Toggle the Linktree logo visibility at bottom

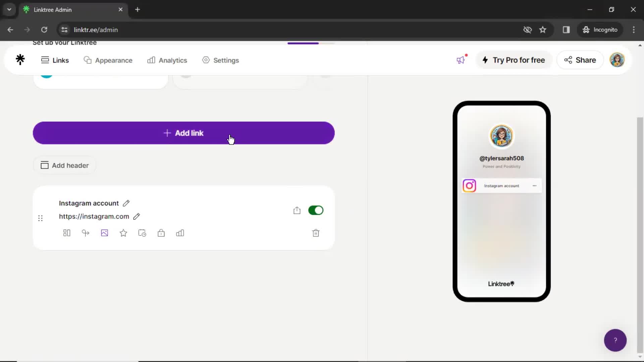click(x=501, y=284)
